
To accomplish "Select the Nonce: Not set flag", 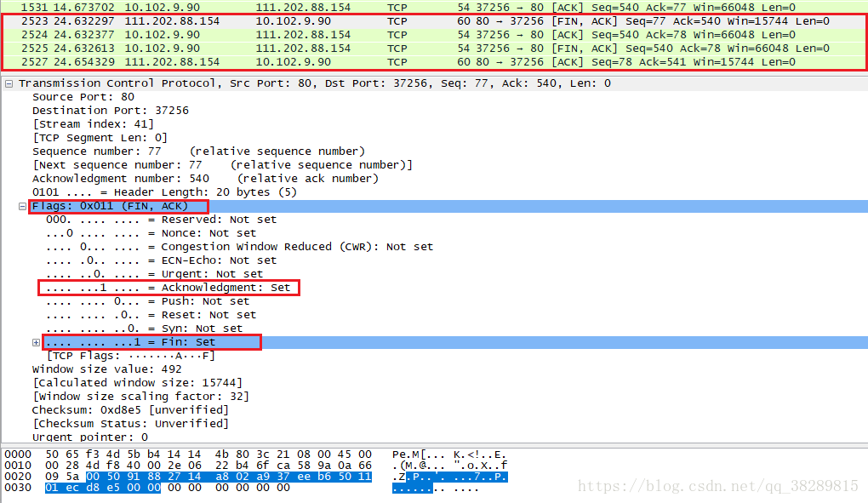I will [x=151, y=233].
